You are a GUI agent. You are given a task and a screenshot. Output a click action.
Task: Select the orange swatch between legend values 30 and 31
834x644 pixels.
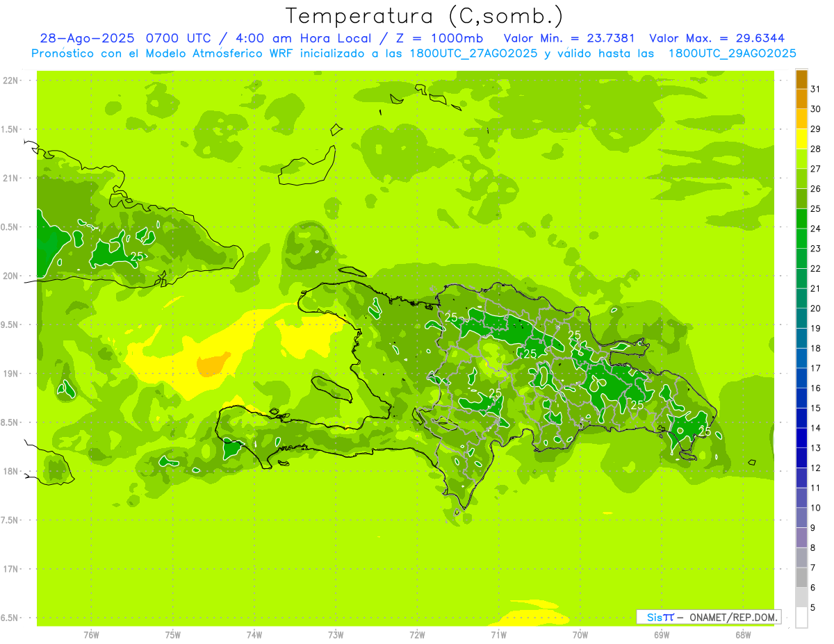[x=801, y=99]
